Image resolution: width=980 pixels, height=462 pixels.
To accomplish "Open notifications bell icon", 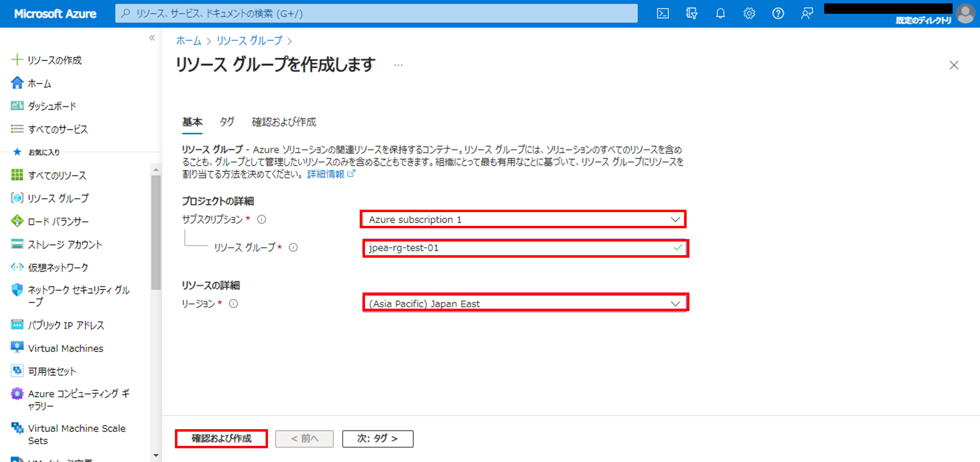I will point(720,14).
